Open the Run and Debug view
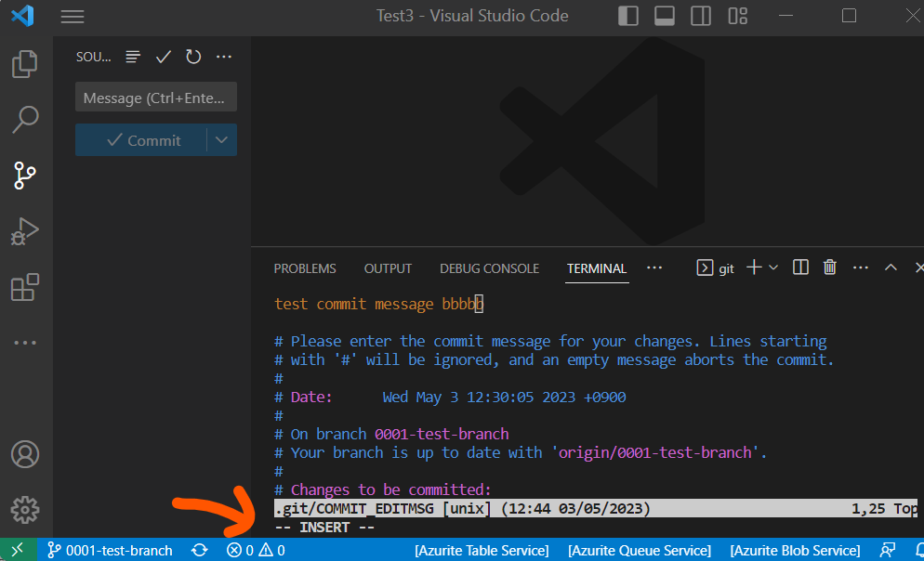This screenshot has width=924, height=561. click(x=25, y=231)
